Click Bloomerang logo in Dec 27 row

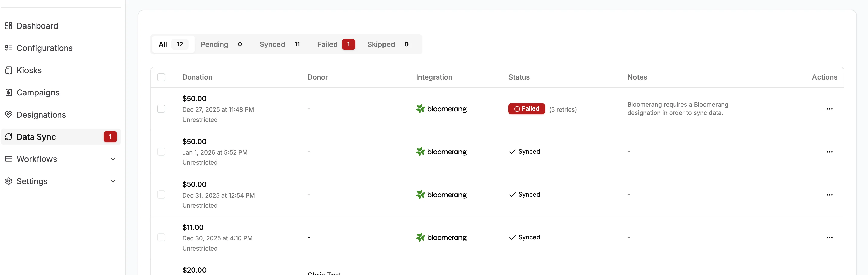[441, 109]
